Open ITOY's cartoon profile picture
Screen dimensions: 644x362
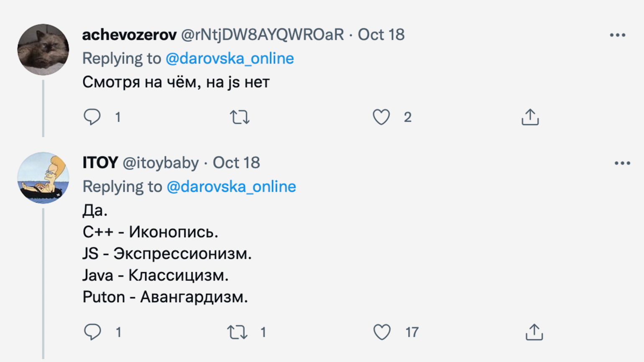43,178
